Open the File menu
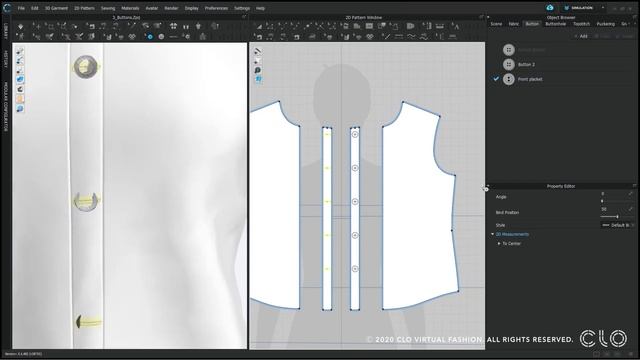This screenshot has width=640, height=360. point(21,8)
